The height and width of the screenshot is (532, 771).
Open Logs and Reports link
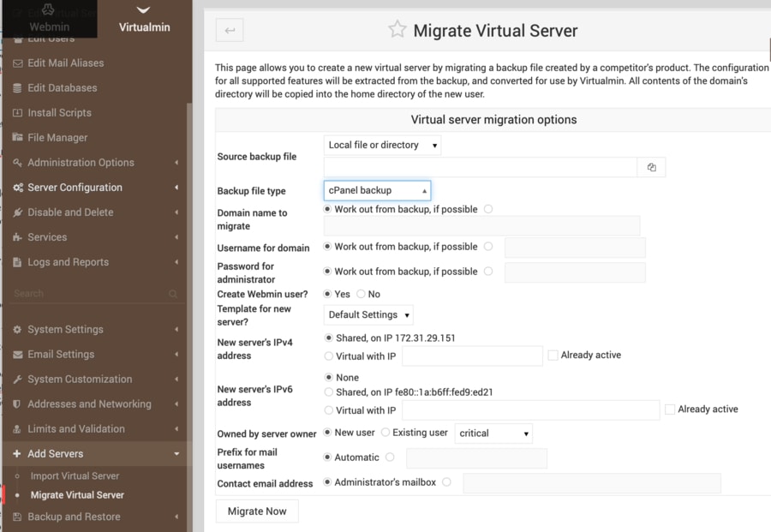[69, 262]
